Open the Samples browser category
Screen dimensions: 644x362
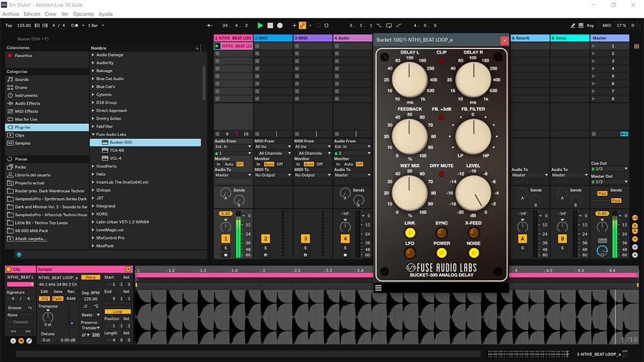click(23, 143)
